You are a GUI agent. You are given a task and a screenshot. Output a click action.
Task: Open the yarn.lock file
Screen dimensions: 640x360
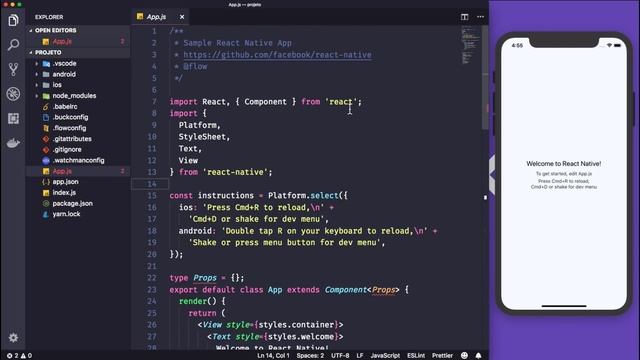click(66, 214)
